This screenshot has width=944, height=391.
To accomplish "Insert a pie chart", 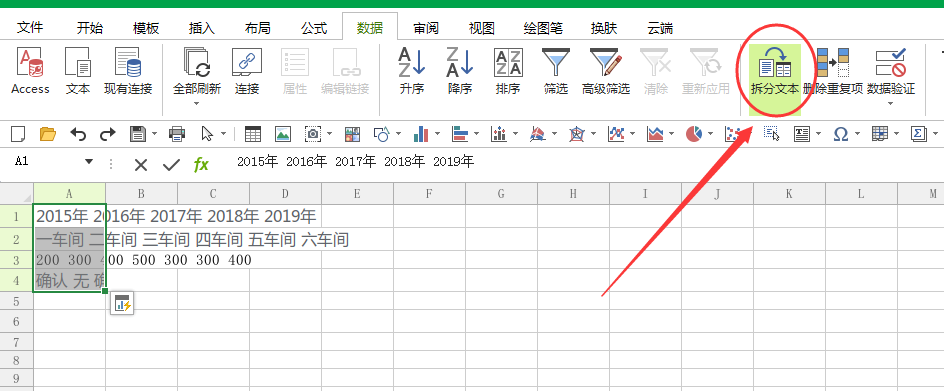I will coord(694,133).
